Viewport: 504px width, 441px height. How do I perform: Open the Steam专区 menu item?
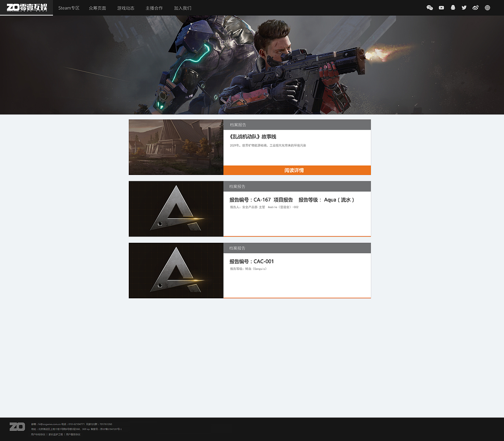pos(69,8)
